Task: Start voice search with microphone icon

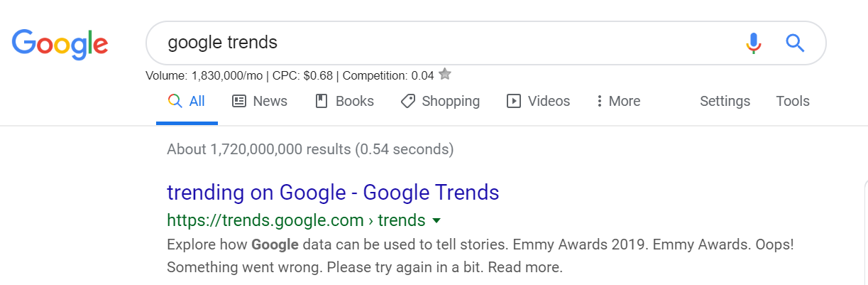Action: tap(753, 43)
